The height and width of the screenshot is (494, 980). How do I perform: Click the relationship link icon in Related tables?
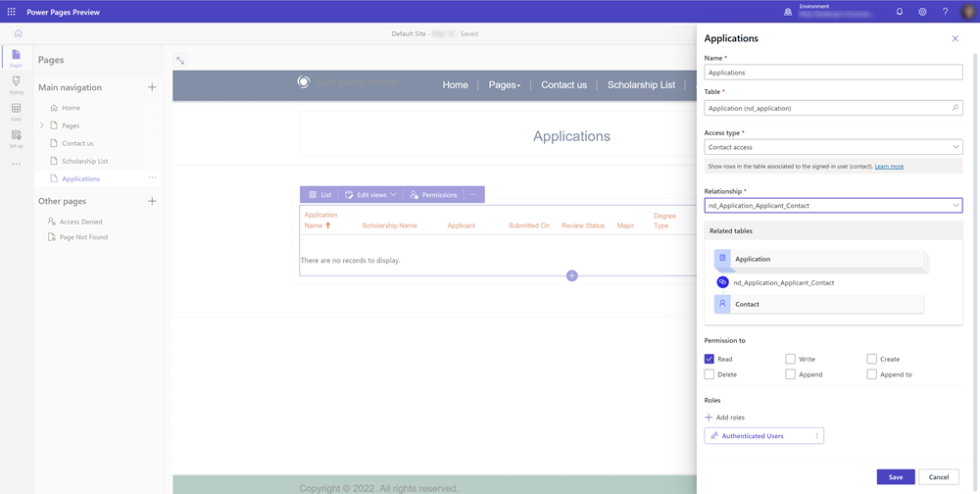[722, 282]
